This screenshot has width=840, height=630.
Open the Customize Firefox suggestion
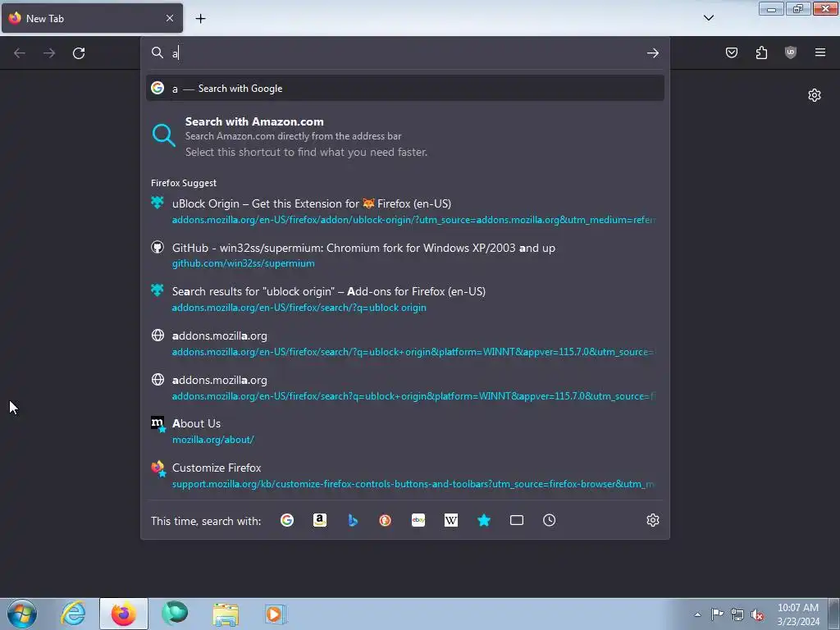tap(405, 475)
